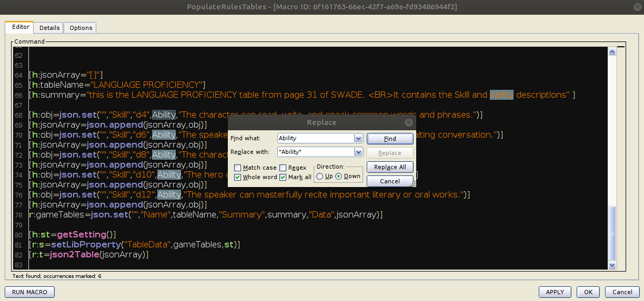
Task: Select the Up direction radio button
Action: pos(320,177)
